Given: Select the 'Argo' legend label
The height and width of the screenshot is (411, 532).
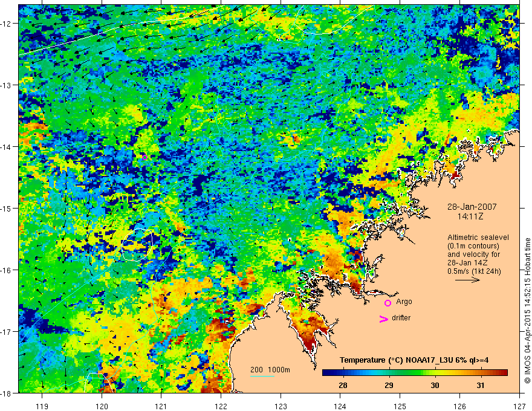Looking at the screenshot, I should pos(404,302).
